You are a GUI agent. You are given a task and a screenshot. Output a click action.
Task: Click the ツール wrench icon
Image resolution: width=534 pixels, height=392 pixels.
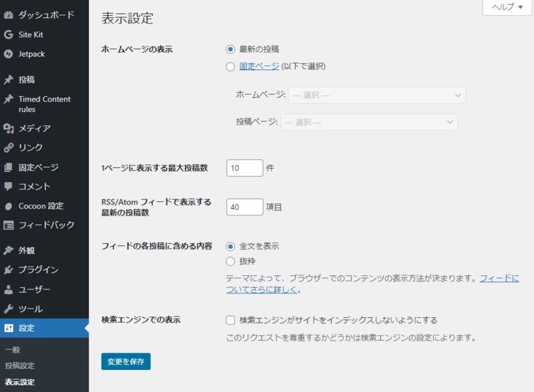point(9,309)
